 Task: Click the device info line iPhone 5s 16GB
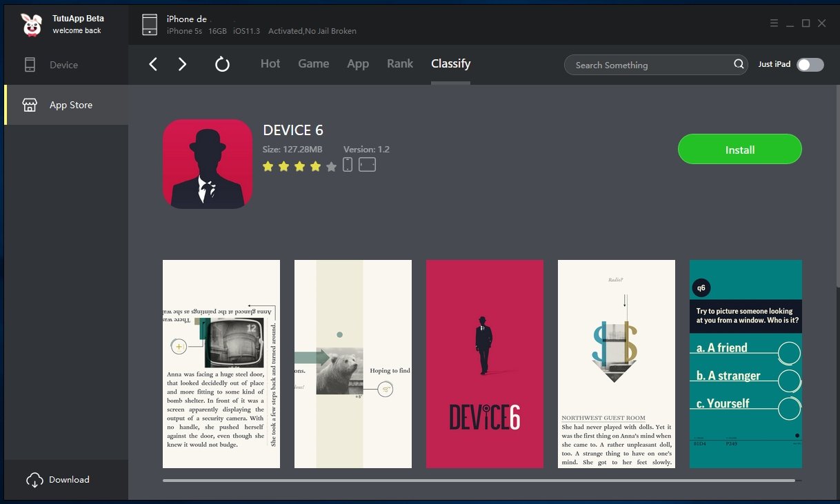point(261,31)
